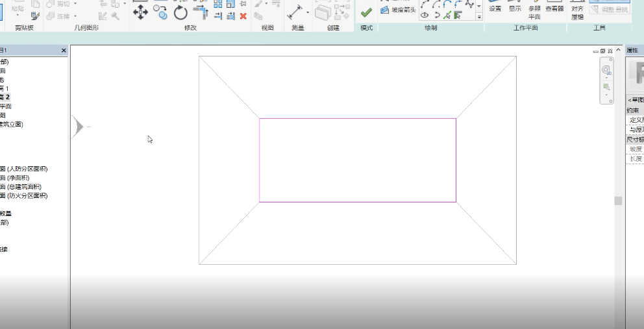Click the Pin icon in 修改 panel
This screenshot has width=644, height=329.
tap(243, 4)
